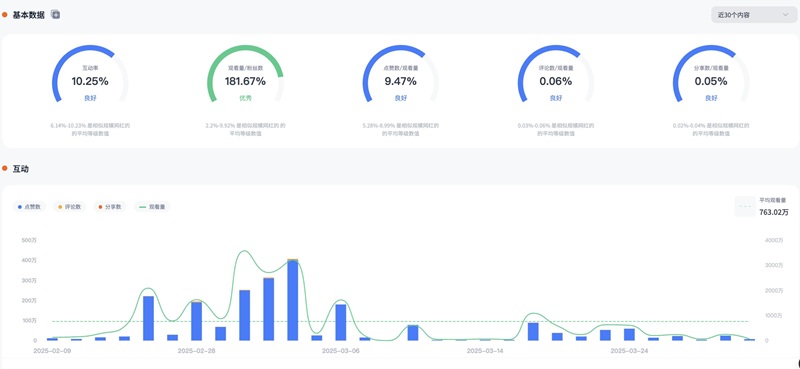Viewport: 800px width, 369px height.
Task: Click the 优秀 rating label
Action: click(245, 98)
